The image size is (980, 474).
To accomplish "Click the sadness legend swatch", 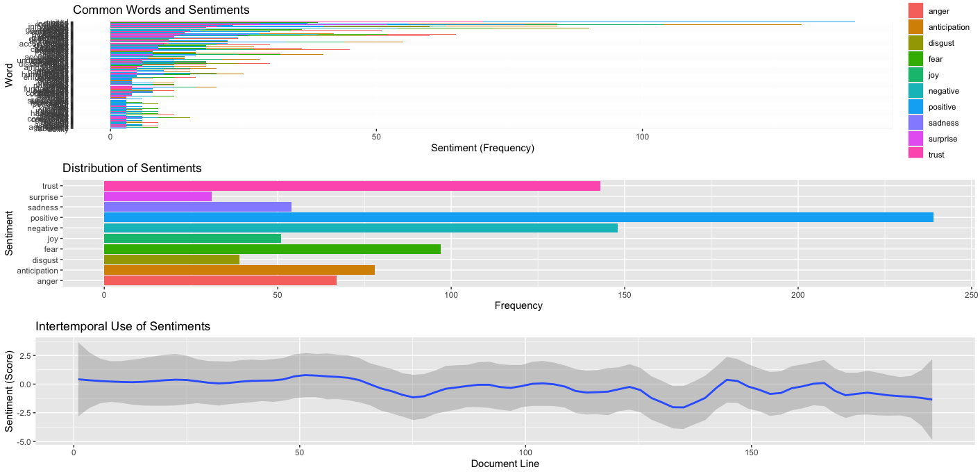I will [x=916, y=123].
